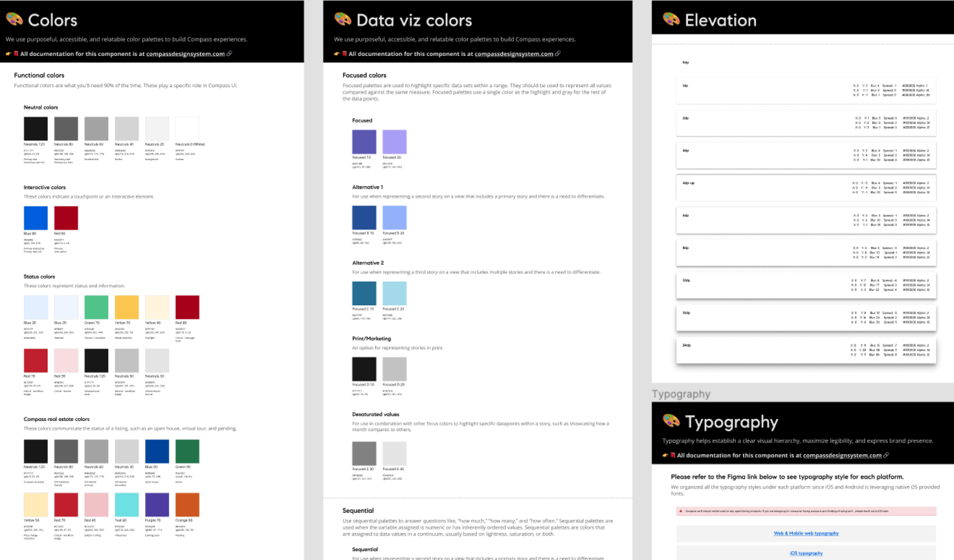The image size is (954, 560).
Task: Select the Focused C 20 swatch
Action: tap(395, 293)
